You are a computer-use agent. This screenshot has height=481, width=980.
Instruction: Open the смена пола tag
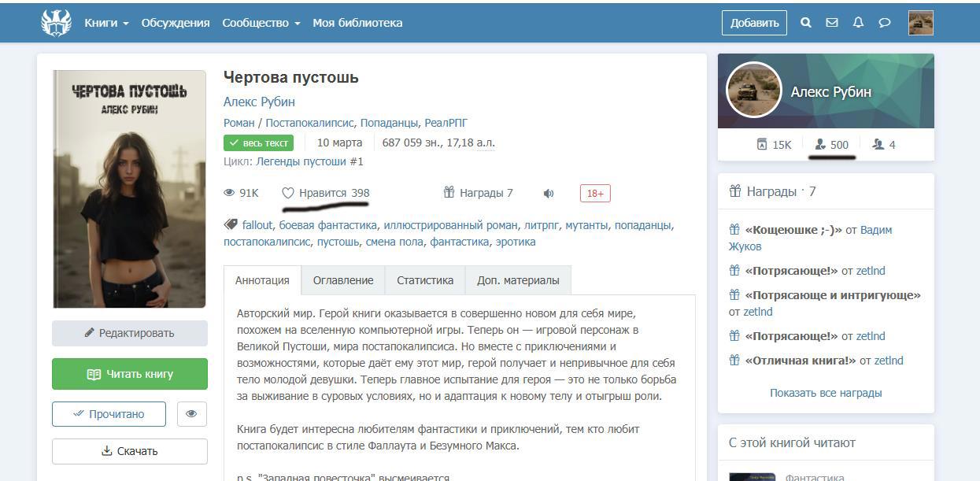(394, 242)
